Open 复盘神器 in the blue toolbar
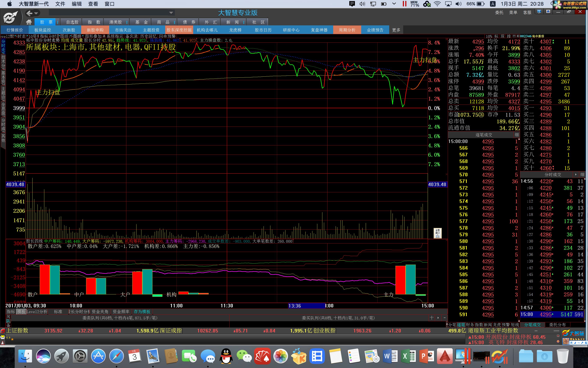 (x=319, y=30)
